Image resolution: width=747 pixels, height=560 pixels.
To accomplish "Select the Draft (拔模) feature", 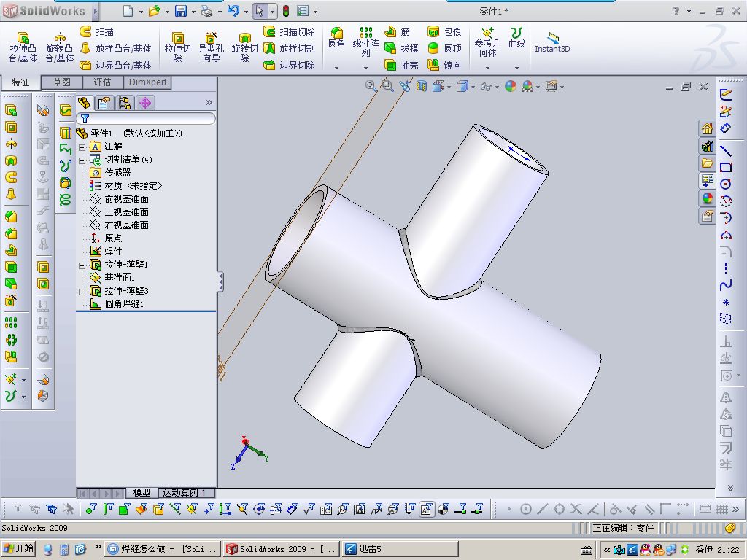I will [x=401, y=49].
